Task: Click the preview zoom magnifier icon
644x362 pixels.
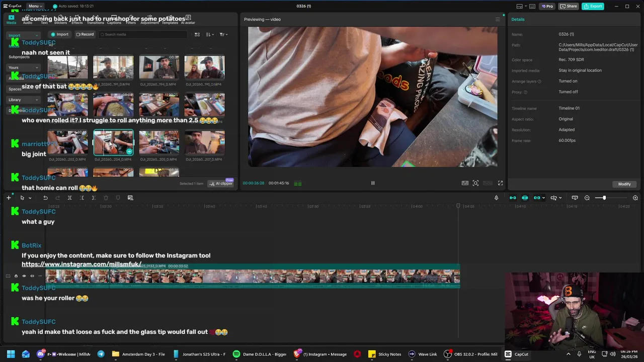Action: [x=475, y=183]
